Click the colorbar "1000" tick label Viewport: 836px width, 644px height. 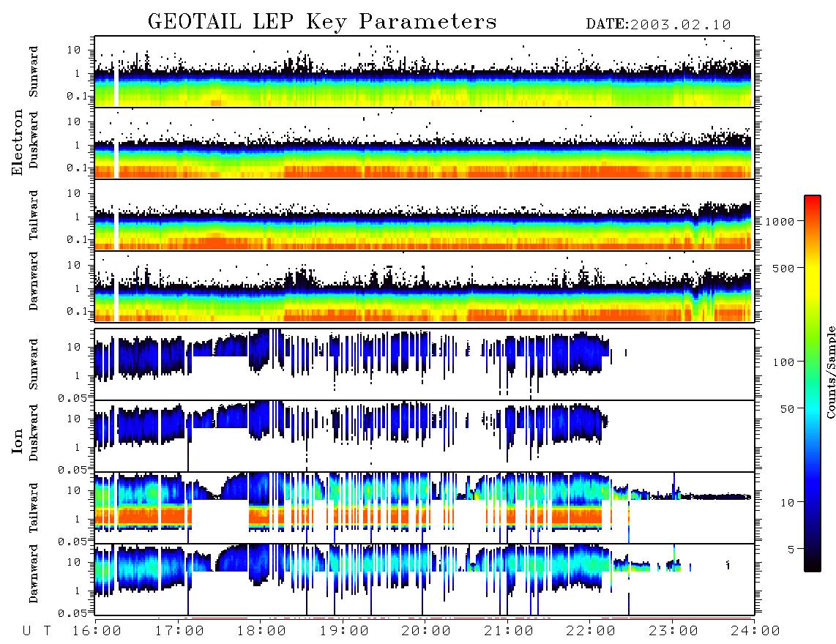click(780, 222)
